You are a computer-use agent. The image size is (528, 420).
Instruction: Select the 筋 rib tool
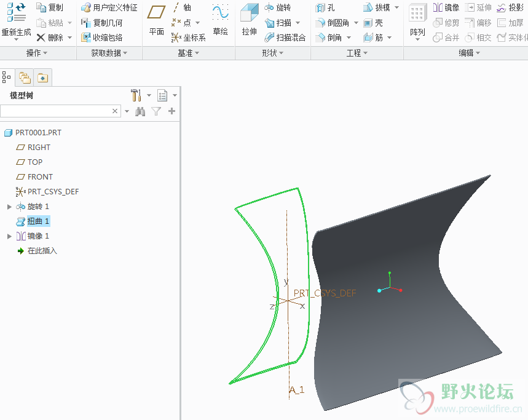coord(374,38)
